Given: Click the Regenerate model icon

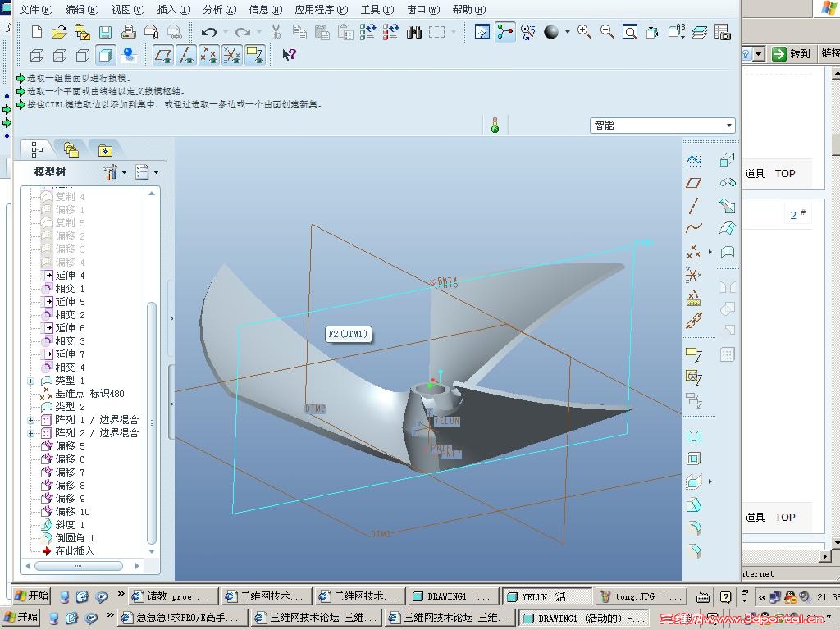Looking at the screenshot, I should [x=368, y=32].
